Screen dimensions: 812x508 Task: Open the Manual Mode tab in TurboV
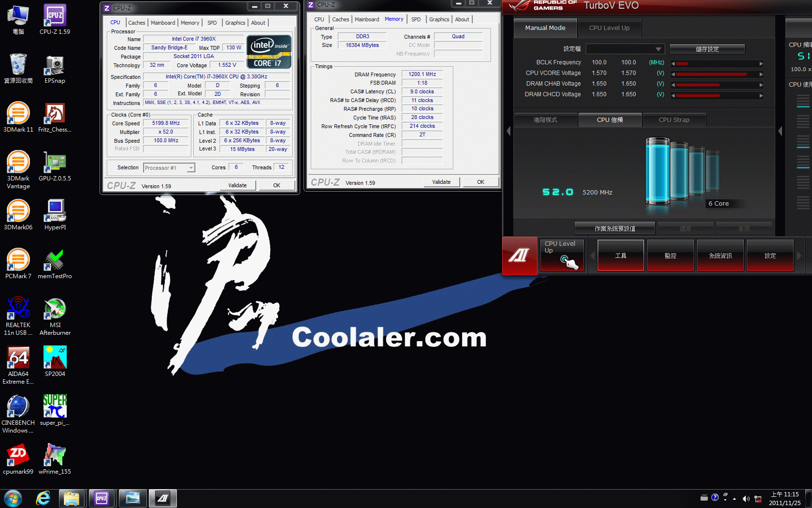click(545, 28)
